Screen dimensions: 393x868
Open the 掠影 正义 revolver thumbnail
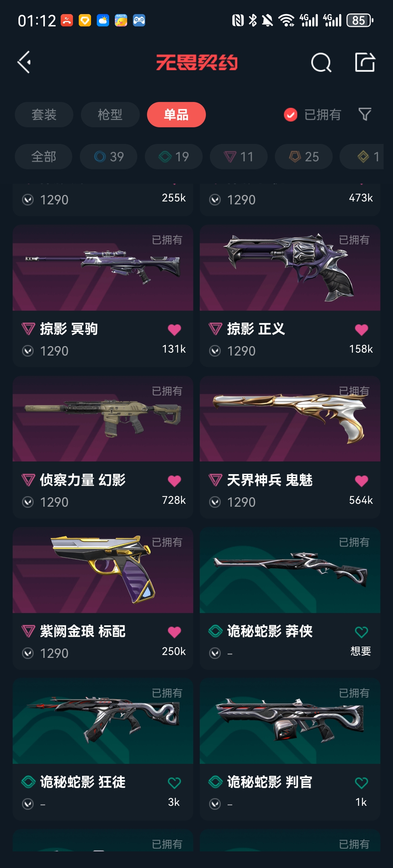(290, 268)
